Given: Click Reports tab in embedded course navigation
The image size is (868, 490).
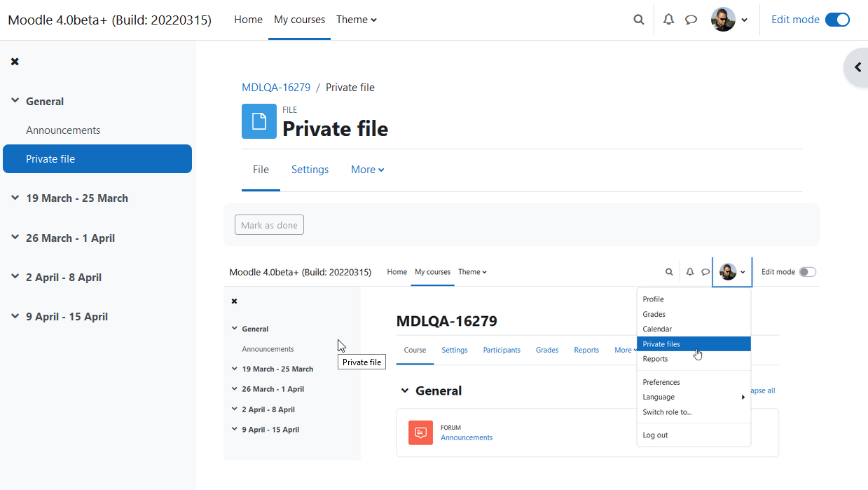Looking at the screenshot, I should [586, 350].
